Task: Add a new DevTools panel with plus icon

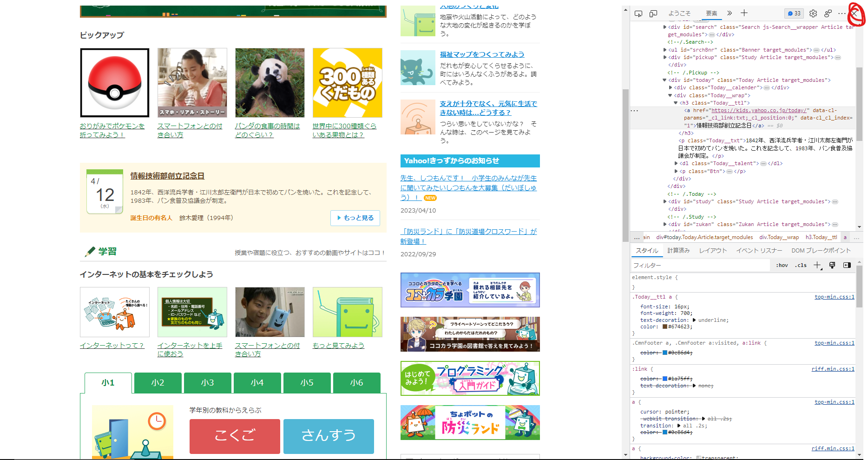Action: pyautogui.click(x=744, y=13)
